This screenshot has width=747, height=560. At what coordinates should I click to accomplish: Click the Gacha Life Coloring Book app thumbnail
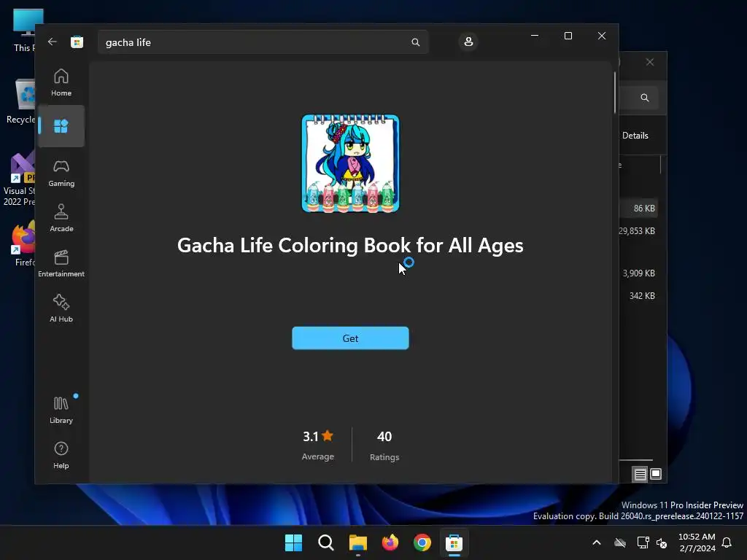pyautogui.click(x=350, y=163)
